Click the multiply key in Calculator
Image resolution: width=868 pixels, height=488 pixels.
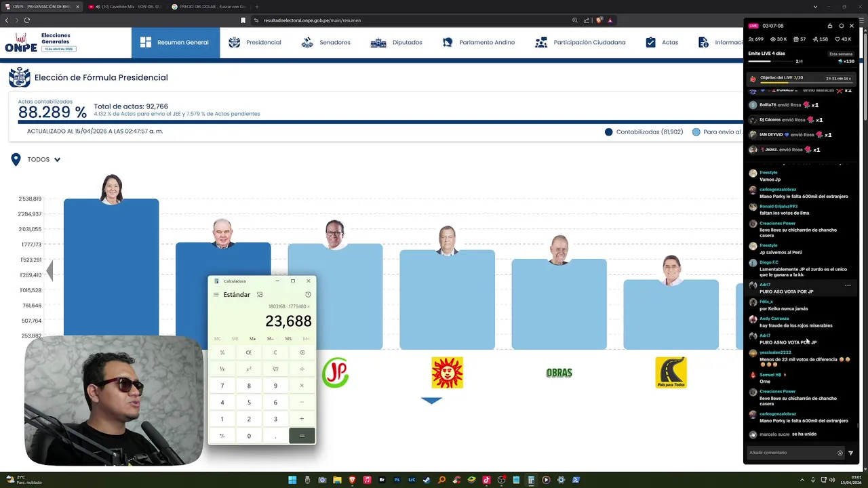[x=302, y=386]
